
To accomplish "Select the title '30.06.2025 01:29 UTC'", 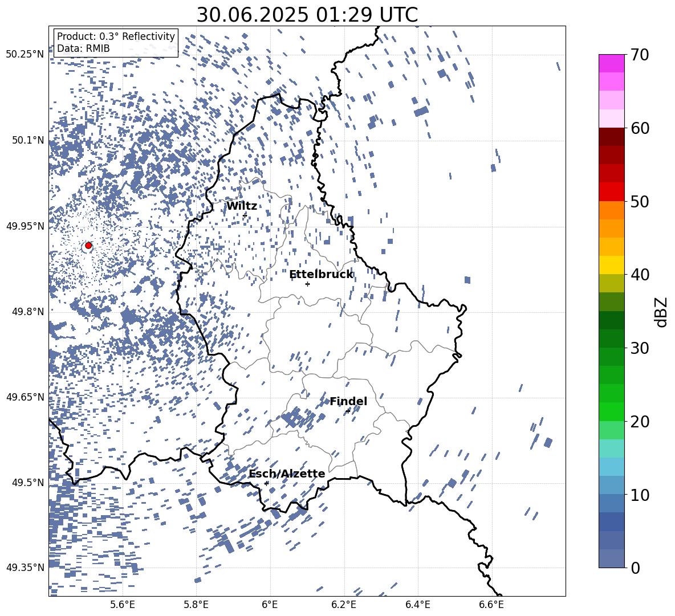I will tap(307, 15).
